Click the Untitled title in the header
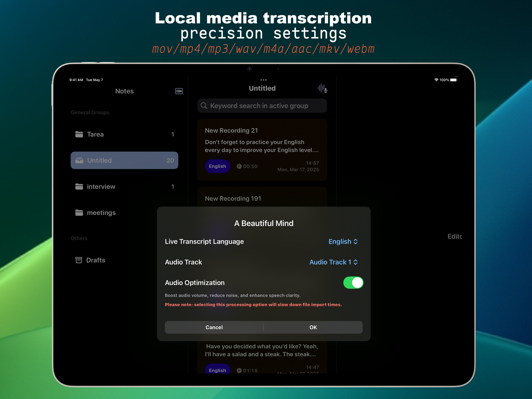This screenshot has width=532, height=399. 262,88
